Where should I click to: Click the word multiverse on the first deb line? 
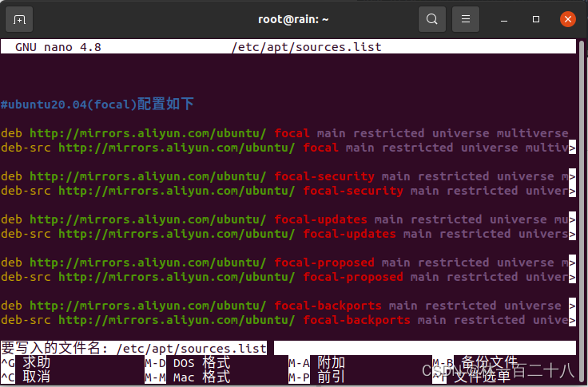533,133
